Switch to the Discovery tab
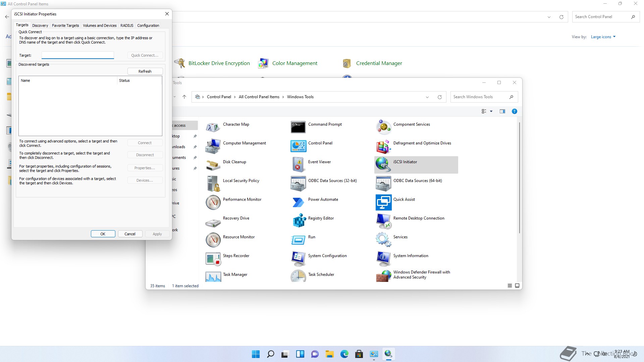This screenshot has width=644, height=362. click(40, 25)
